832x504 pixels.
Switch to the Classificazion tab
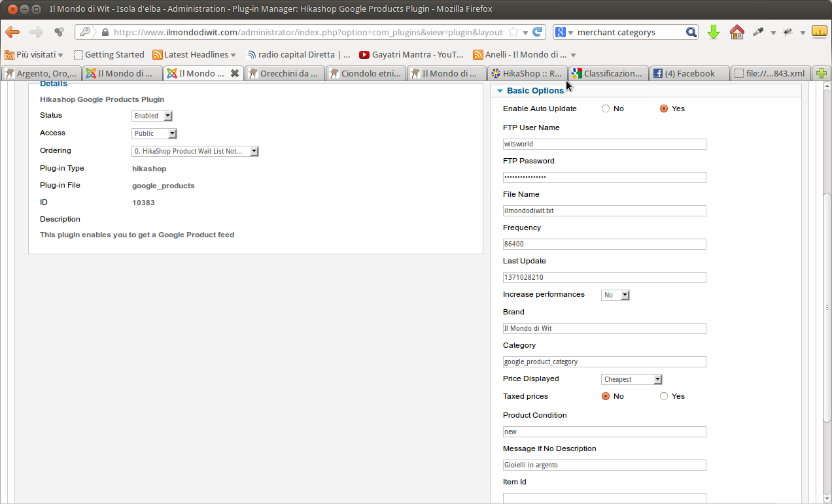608,74
